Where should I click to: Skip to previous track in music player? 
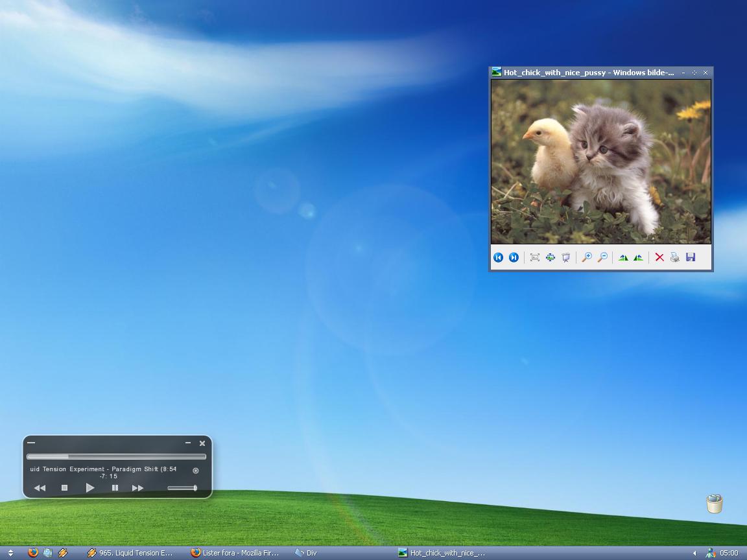click(x=40, y=488)
